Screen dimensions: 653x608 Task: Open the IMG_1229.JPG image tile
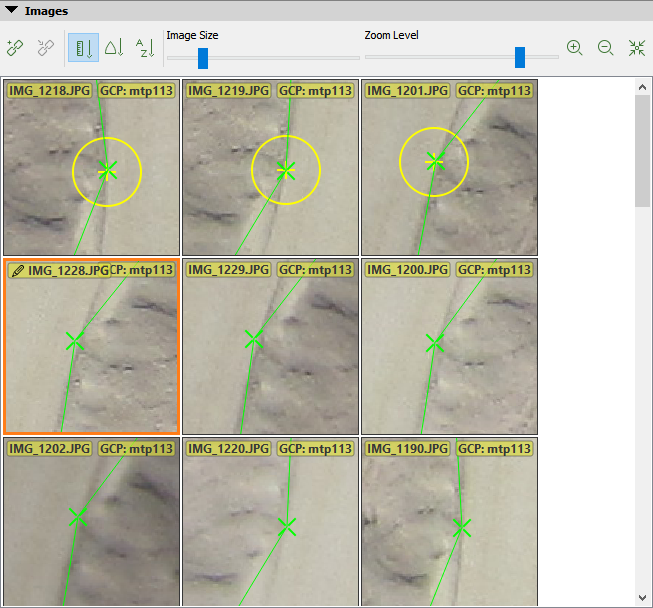[270, 346]
